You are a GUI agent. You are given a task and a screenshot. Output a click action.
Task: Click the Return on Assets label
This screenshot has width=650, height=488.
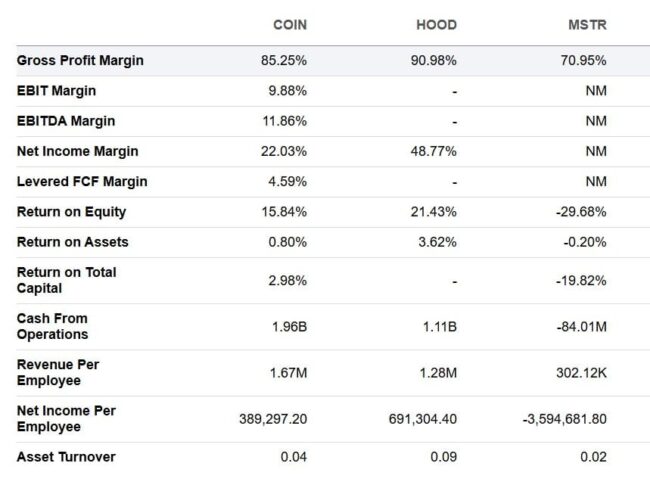click(x=73, y=242)
